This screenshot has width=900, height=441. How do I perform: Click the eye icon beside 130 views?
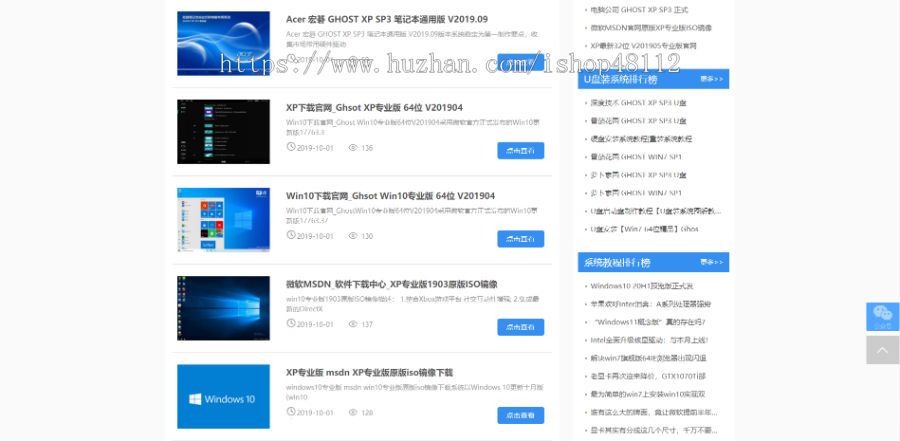(x=353, y=236)
